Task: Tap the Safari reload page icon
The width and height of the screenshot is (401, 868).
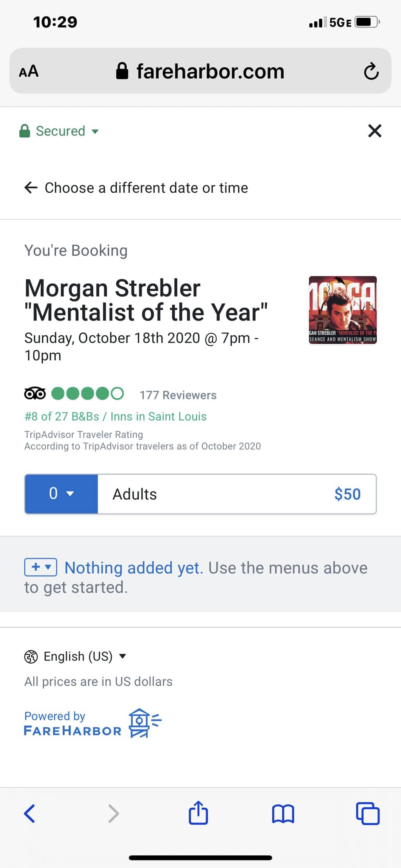Action: (371, 71)
